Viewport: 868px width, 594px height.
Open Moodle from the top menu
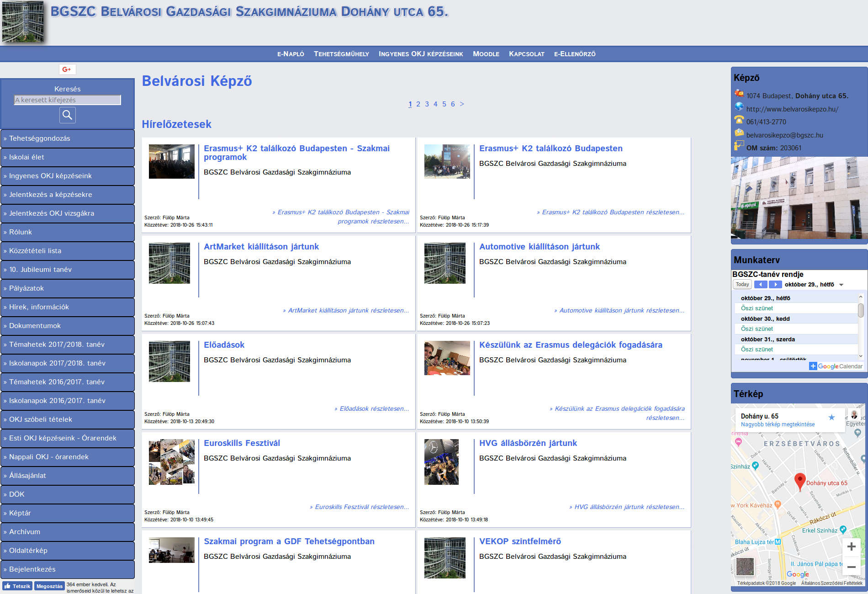(486, 54)
